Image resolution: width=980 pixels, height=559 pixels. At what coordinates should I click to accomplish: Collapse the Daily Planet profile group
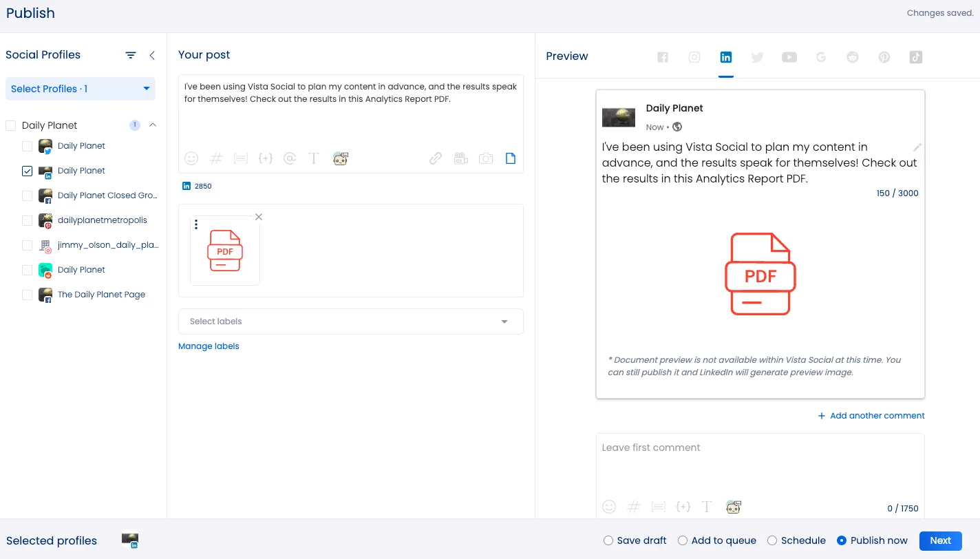153,125
